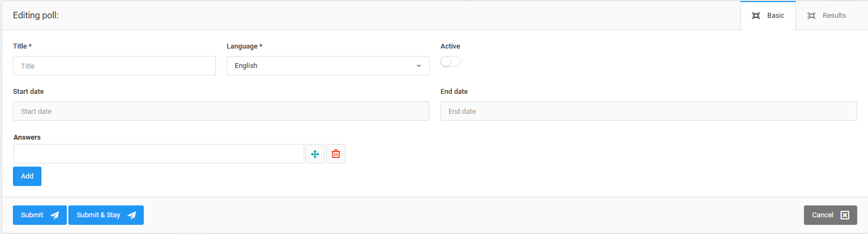Image resolution: width=868 pixels, height=234 pixels.
Task: Open the Language dropdown showing English
Action: [327, 66]
